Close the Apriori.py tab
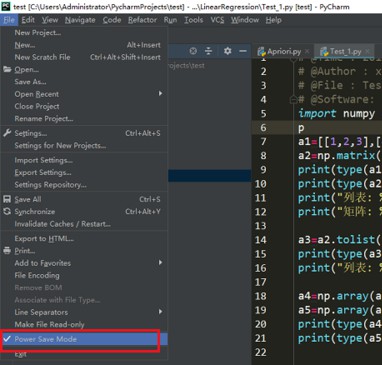This screenshot has height=365, width=382. tap(307, 52)
